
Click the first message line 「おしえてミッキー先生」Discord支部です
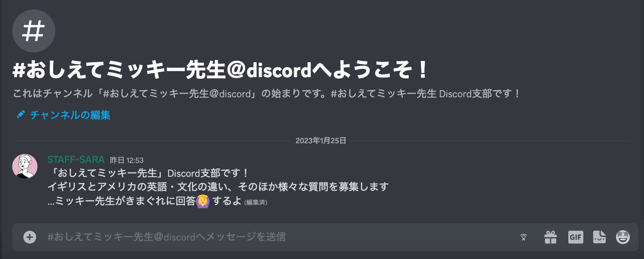pyautogui.click(x=148, y=173)
